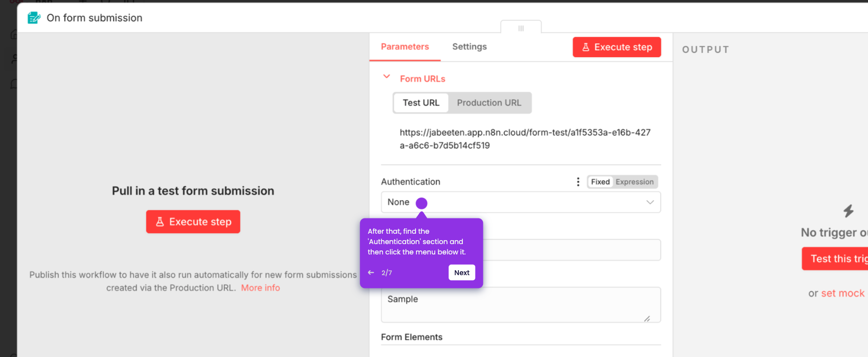Open the Parameters tab
The image size is (868, 357).
pos(405,47)
